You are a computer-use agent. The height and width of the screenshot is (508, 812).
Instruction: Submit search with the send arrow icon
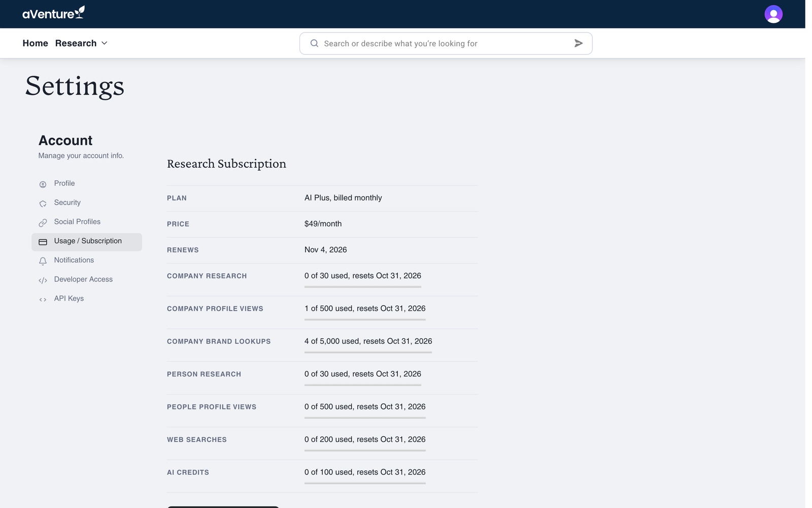[x=578, y=43]
